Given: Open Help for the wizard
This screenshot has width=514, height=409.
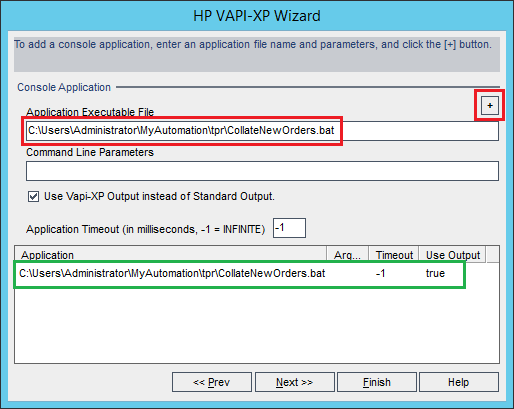Looking at the screenshot, I should click(x=459, y=382).
